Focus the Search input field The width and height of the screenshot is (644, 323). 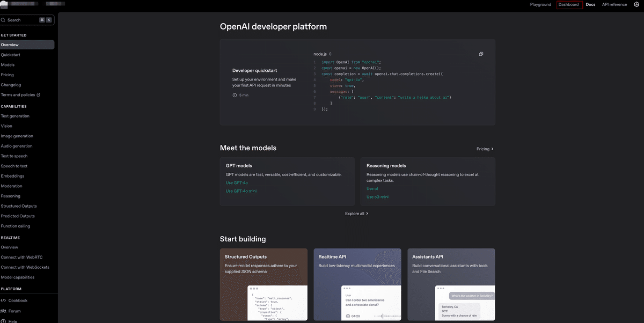(26, 20)
